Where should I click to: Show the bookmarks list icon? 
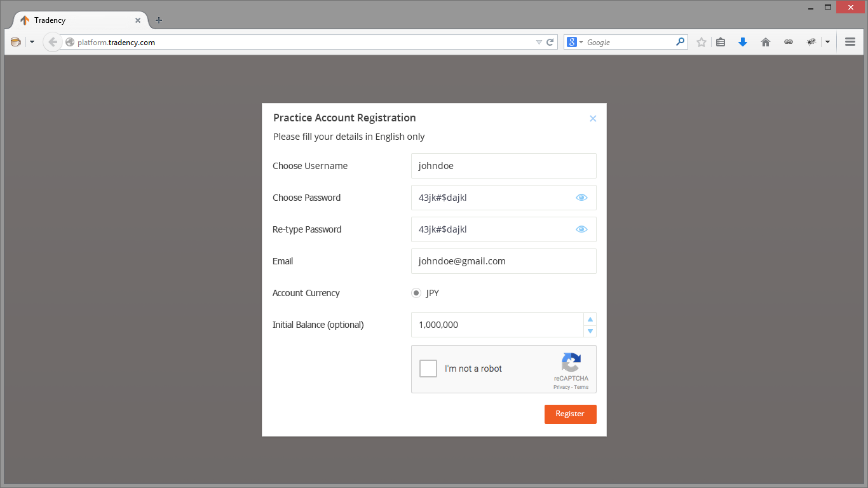pyautogui.click(x=721, y=43)
